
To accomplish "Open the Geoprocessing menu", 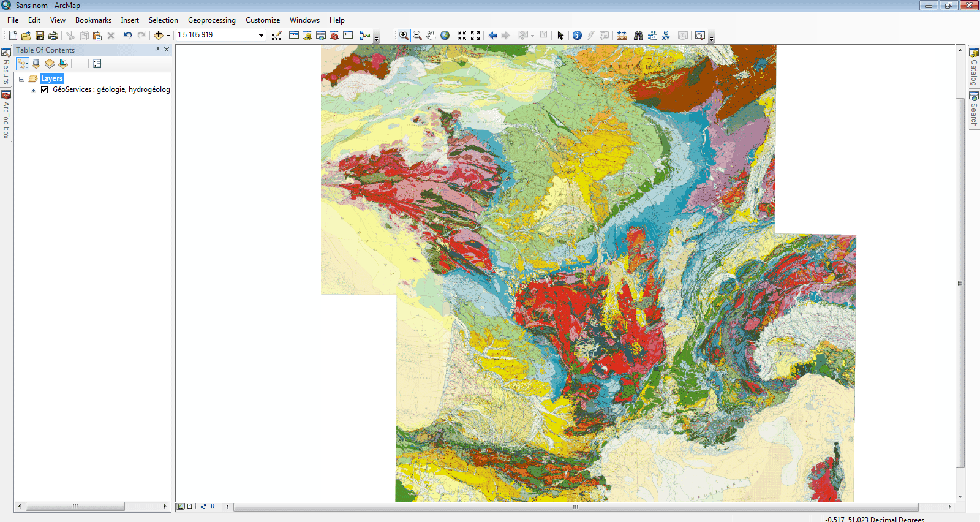I will [x=211, y=20].
